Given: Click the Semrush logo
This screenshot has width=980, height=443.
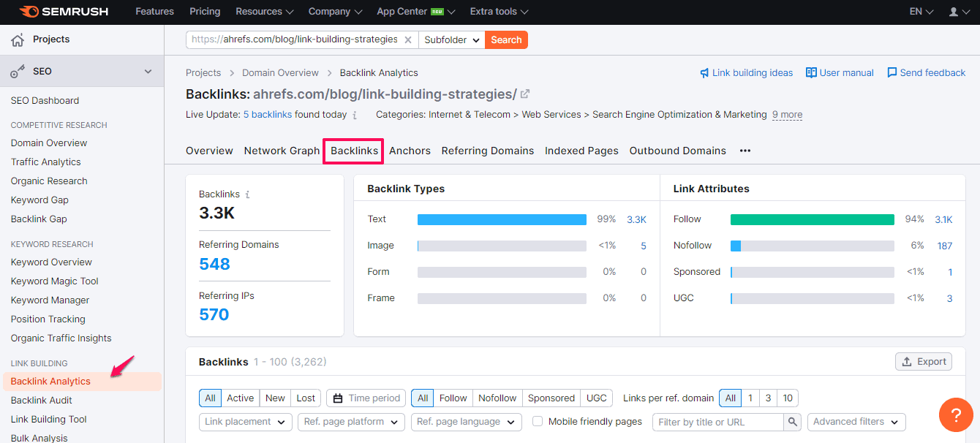Looking at the screenshot, I should (64, 12).
